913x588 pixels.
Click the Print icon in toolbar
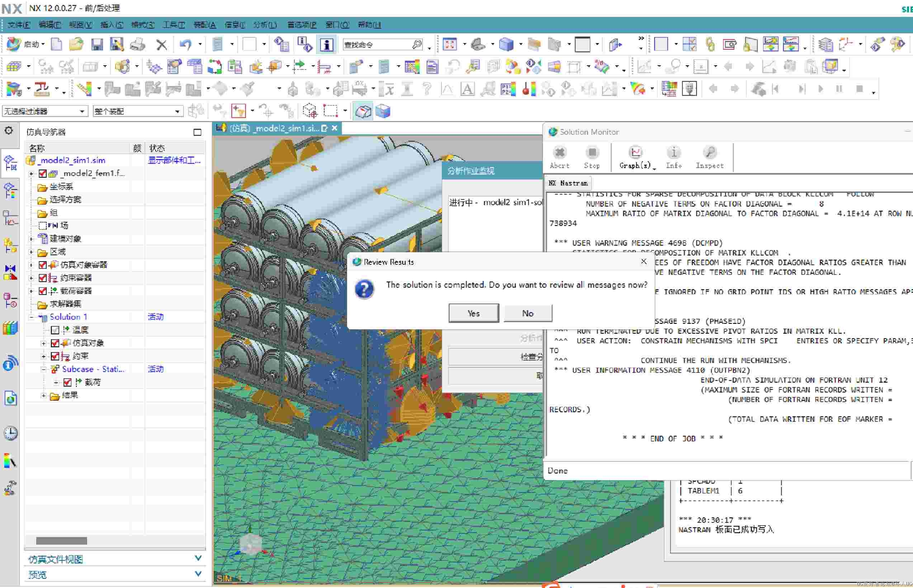click(x=137, y=44)
